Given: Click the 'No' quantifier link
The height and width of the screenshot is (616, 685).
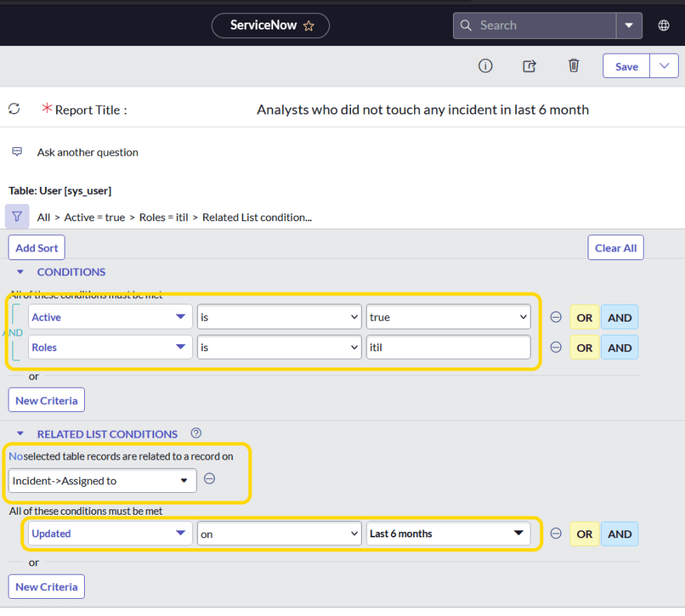Looking at the screenshot, I should point(16,456).
